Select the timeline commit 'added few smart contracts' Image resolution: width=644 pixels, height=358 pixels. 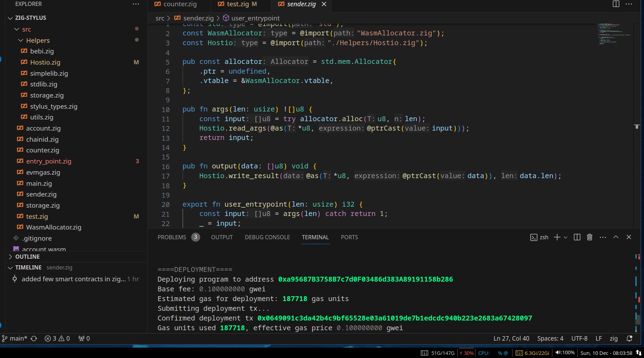[x=76, y=279]
